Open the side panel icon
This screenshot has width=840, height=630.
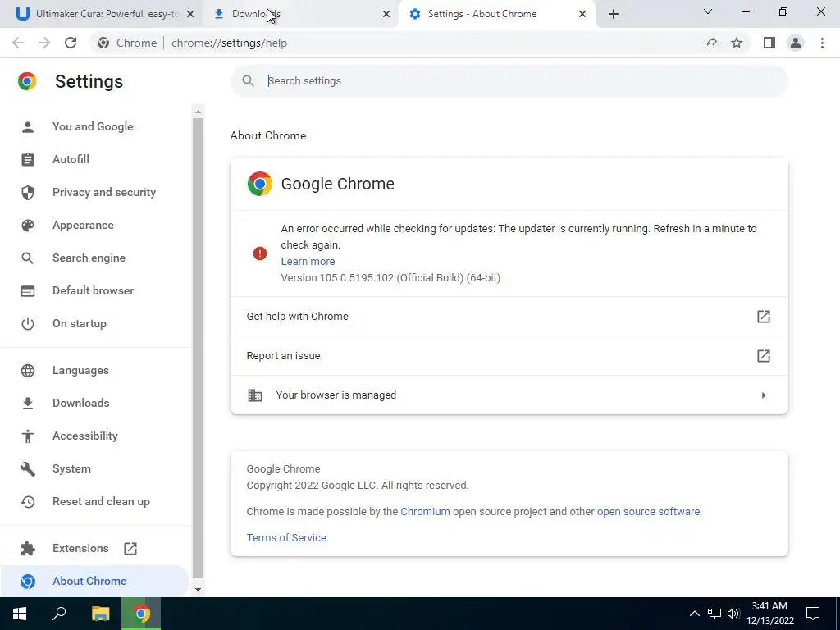[769, 43]
